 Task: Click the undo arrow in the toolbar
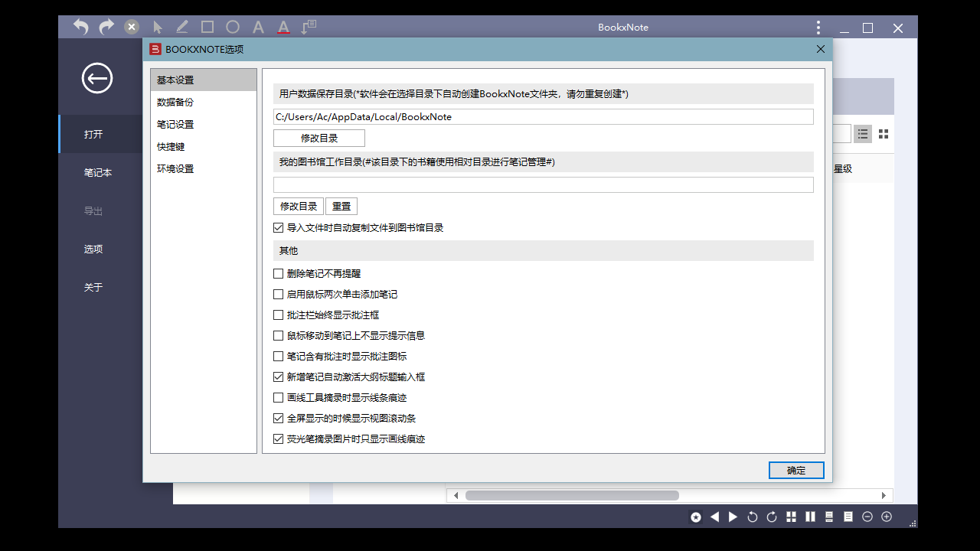(x=80, y=27)
